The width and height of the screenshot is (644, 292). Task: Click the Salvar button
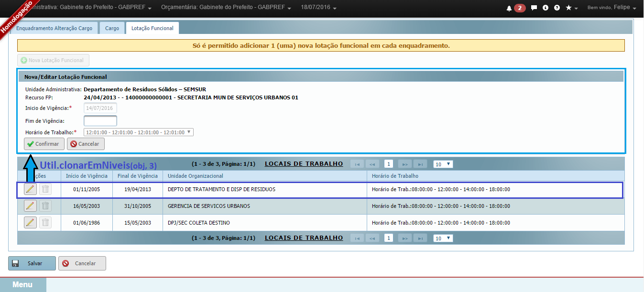point(32,263)
